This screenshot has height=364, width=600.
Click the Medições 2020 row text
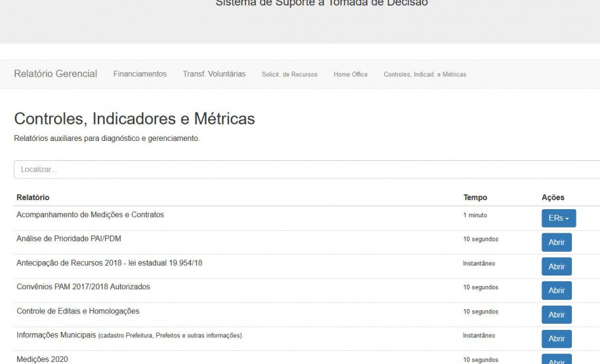click(42, 359)
